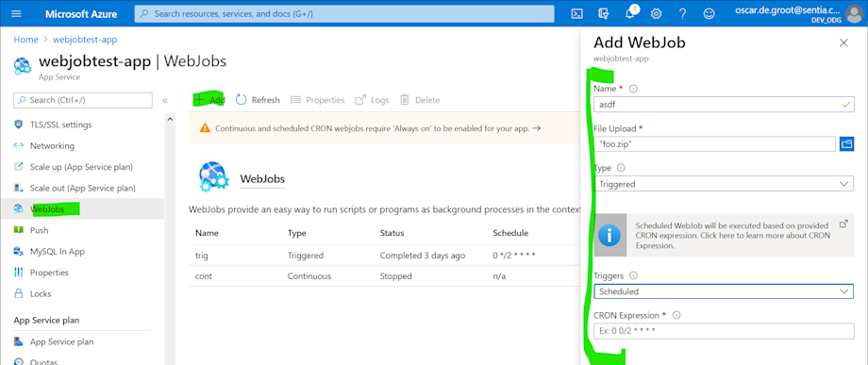
Task: Click the TLS/SSL settings shield icon
Action: tap(19, 124)
